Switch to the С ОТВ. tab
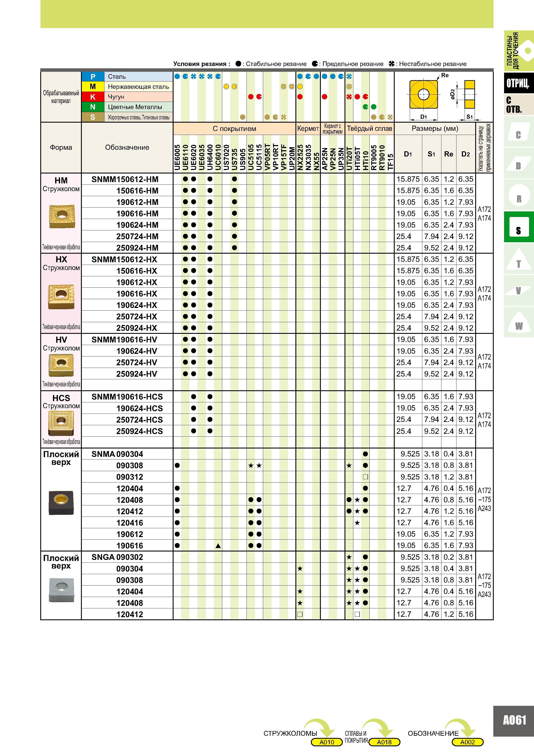 (x=518, y=105)
